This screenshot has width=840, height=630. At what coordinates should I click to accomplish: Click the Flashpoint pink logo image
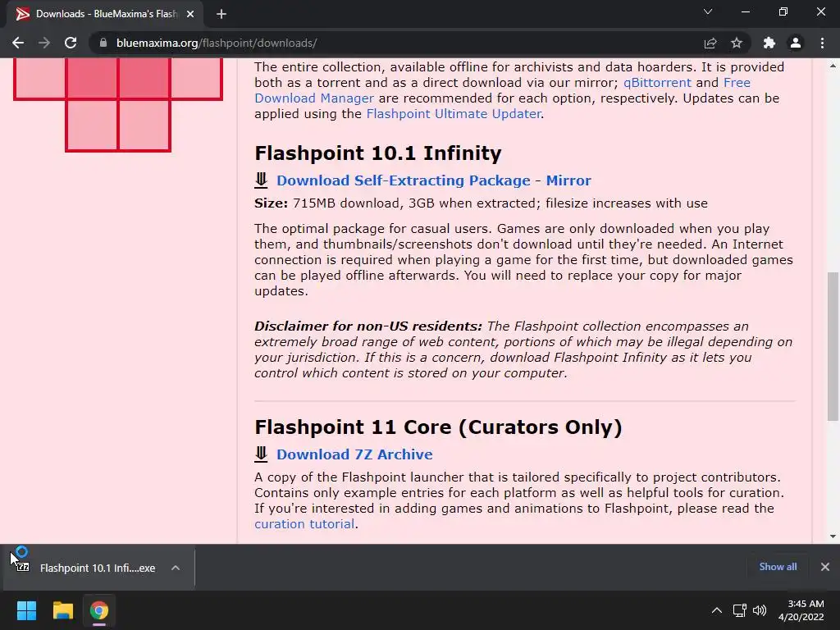(x=118, y=104)
